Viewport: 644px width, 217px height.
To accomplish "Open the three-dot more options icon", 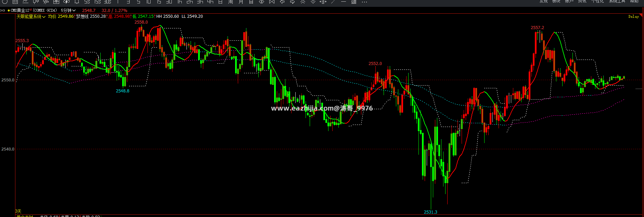I will pyautogui.click(x=364, y=2).
